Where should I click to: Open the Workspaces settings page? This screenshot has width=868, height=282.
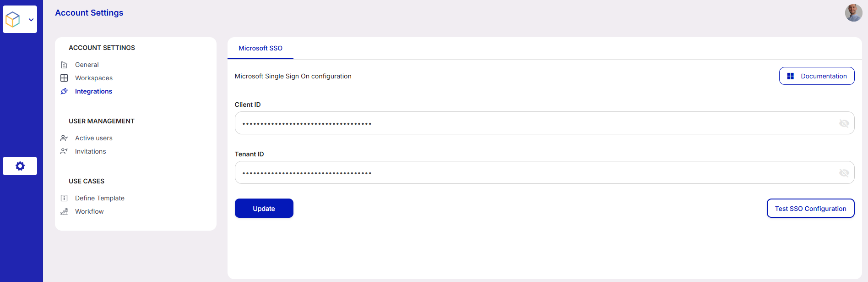point(94,78)
